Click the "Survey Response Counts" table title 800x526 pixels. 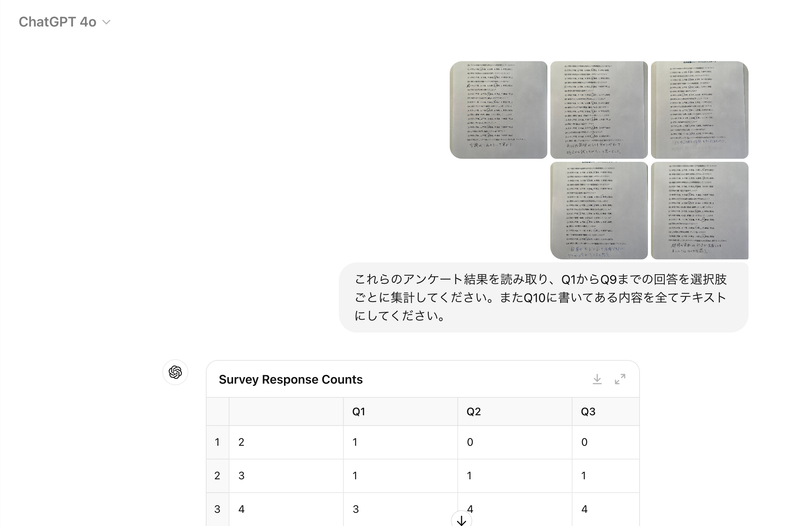[290, 380]
